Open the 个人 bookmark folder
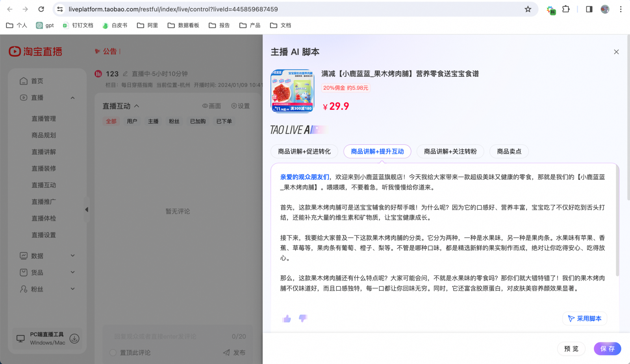This screenshot has height=364, width=630. point(17,25)
